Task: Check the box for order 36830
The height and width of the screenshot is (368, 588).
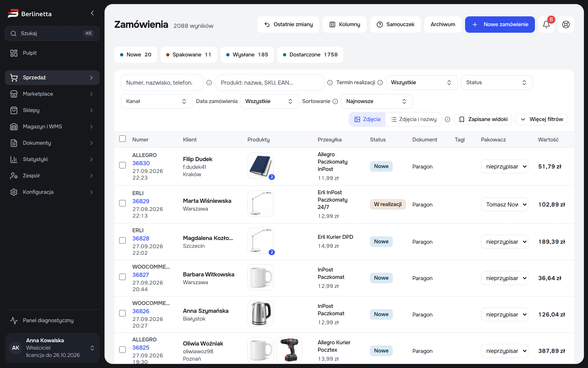Action: click(122, 165)
